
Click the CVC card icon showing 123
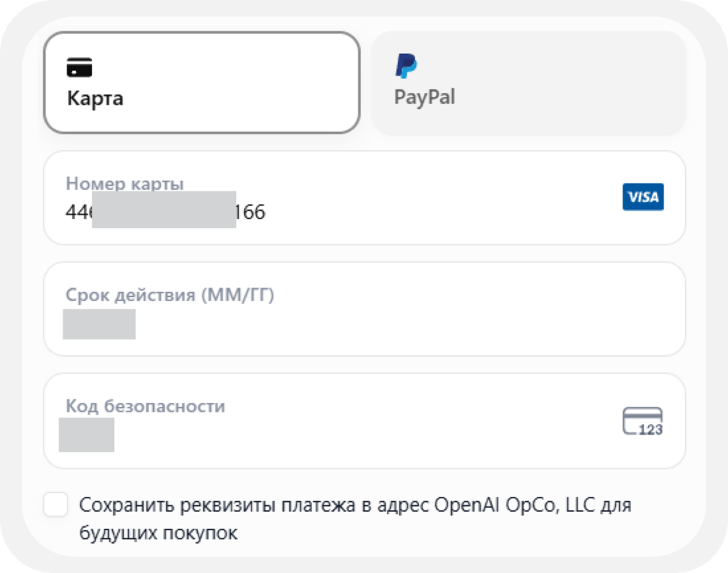point(643,421)
